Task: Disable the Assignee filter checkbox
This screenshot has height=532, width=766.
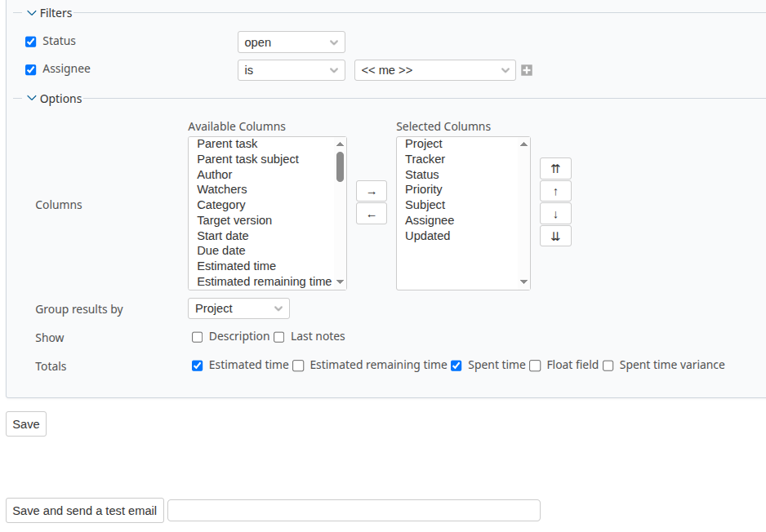Action: coord(31,70)
